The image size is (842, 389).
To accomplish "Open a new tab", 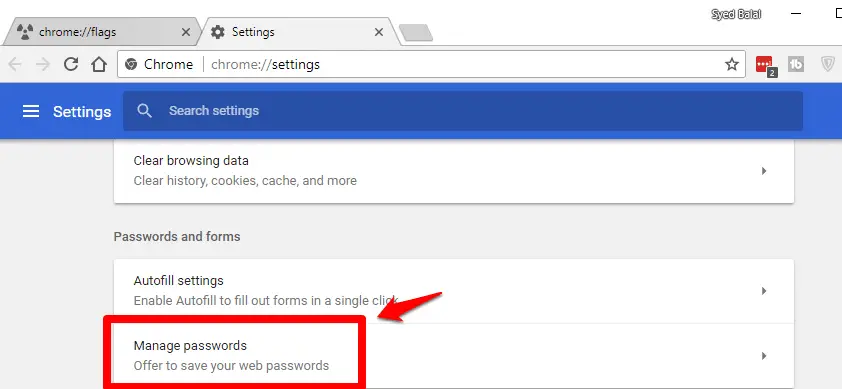I will click(416, 33).
